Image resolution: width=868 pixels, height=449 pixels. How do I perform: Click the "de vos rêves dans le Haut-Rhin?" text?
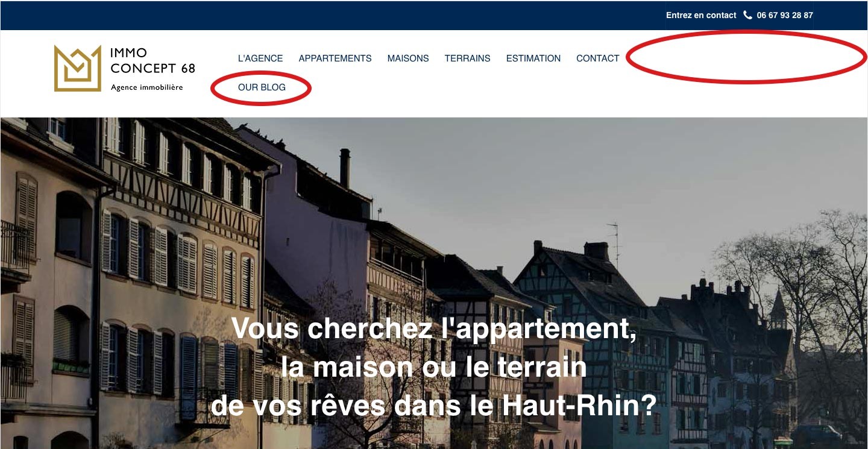tap(434, 406)
